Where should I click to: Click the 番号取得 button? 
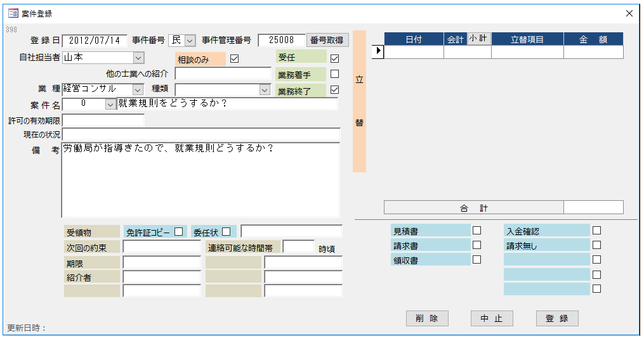click(x=327, y=40)
